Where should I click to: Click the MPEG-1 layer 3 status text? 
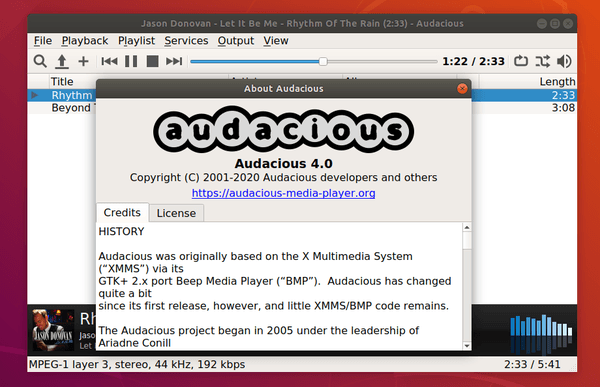click(x=137, y=364)
